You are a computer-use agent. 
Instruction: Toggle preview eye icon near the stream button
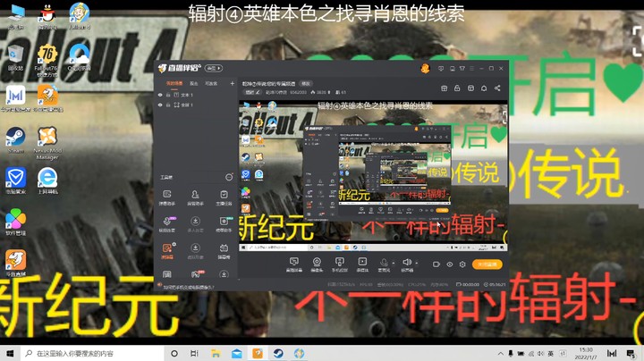coord(450,264)
